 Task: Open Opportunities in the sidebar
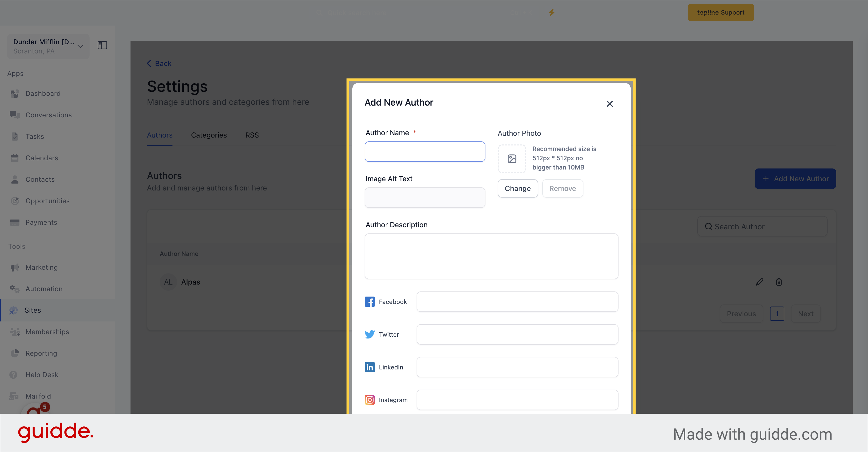coord(48,201)
